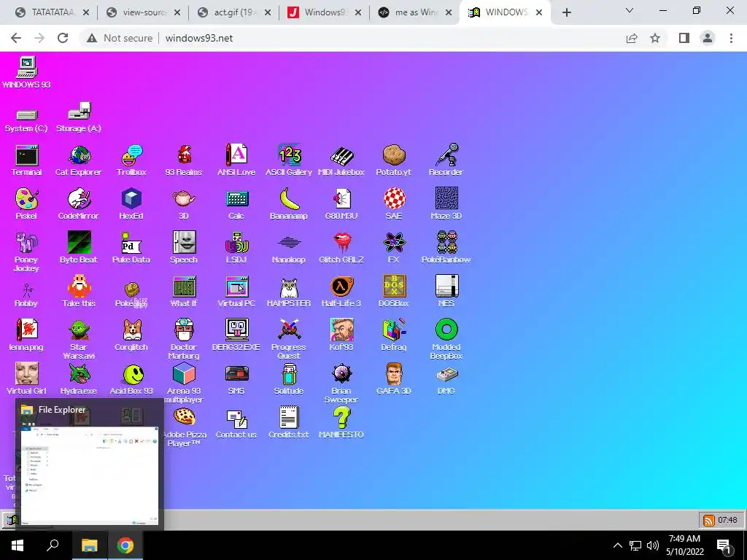Image resolution: width=747 pixels, height=560 pixels.
Task: Toggle Chrome side panel
Action: point(684,38)
